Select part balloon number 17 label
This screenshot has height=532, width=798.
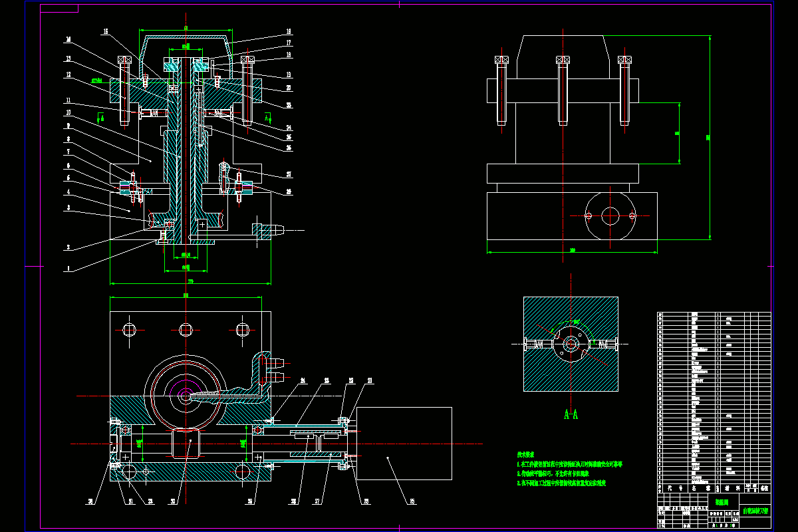(x=289, y=43)
